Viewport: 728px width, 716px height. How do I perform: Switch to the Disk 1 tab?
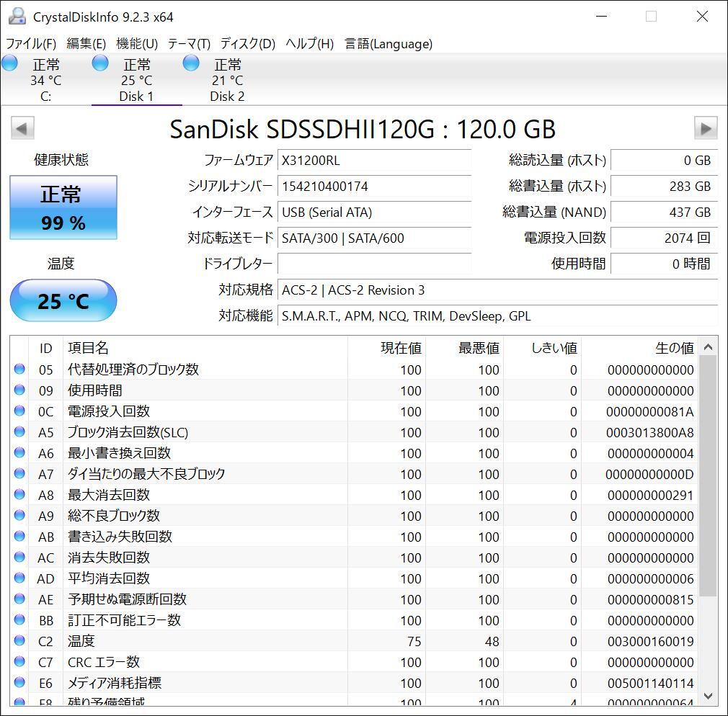pos(136,81)
